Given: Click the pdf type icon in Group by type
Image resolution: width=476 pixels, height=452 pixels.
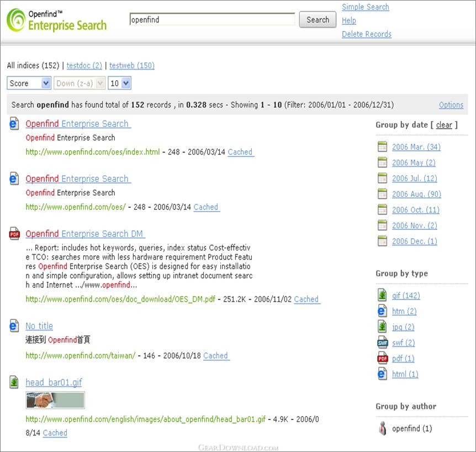Looking at the screenshot, I should coord(383,358).
